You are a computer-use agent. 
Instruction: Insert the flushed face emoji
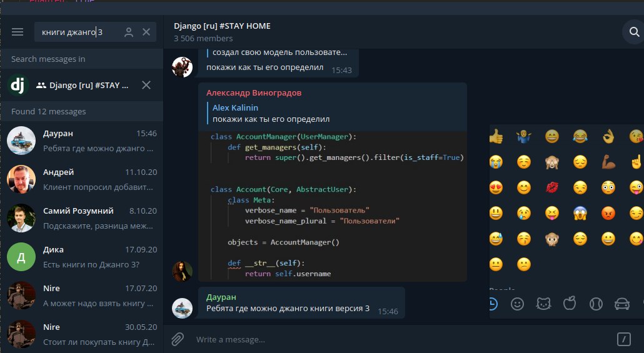[608, 187]
